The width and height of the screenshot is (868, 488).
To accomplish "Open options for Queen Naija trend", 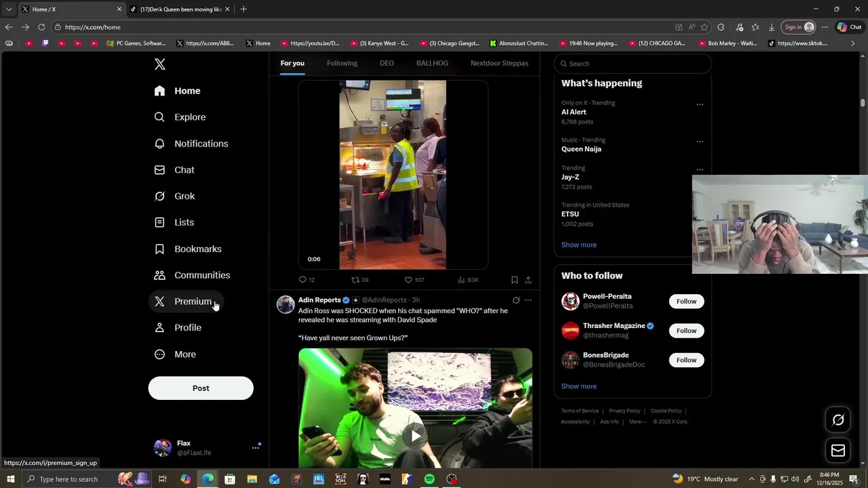I will 700,142.
